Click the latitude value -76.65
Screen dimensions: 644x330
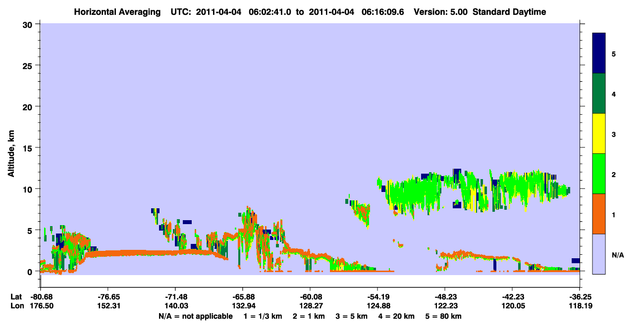(x=108, y=297)
